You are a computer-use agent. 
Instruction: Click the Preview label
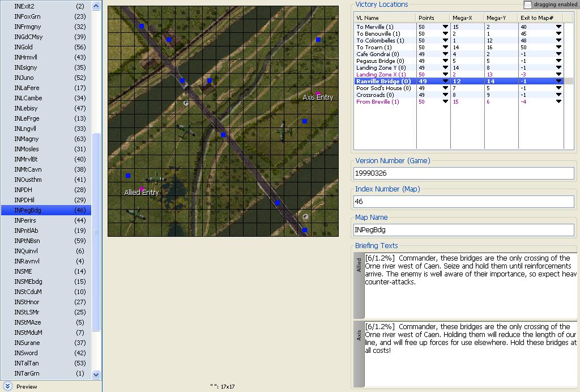[27, 386]
